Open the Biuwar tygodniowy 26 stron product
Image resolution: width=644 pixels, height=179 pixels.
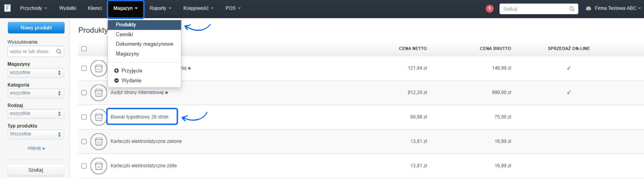click(140, 117)
